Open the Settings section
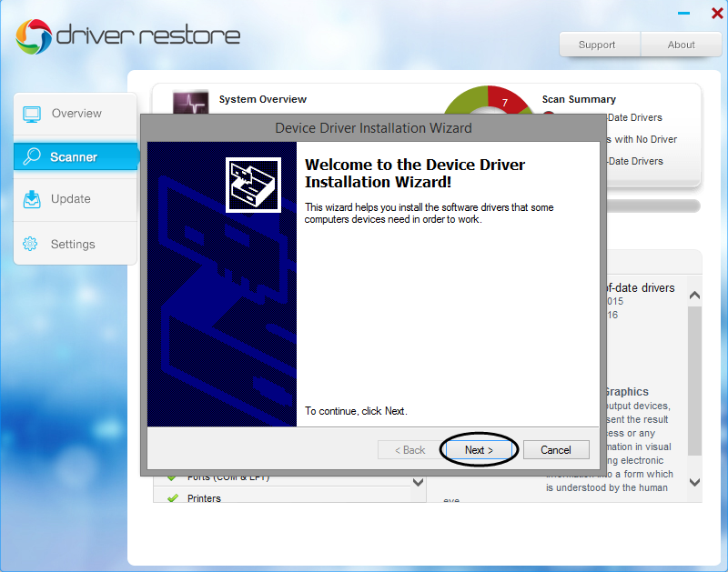Screen dimensions: 728x572 [76, 244]
